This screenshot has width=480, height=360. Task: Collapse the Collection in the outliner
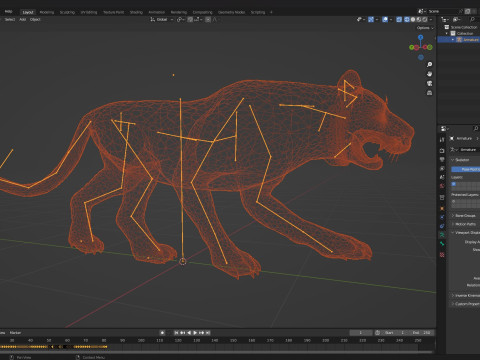coord(447,33)
